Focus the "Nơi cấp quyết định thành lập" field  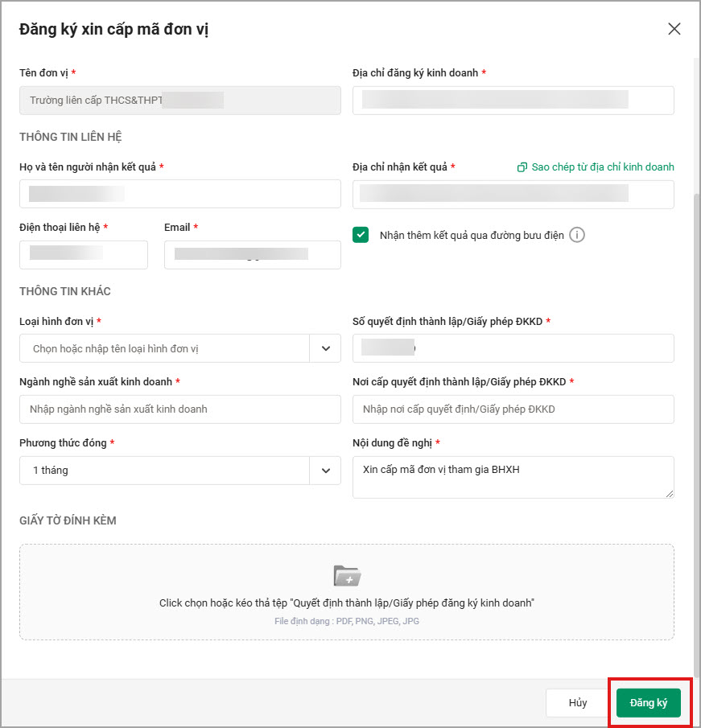click(513, 409)
